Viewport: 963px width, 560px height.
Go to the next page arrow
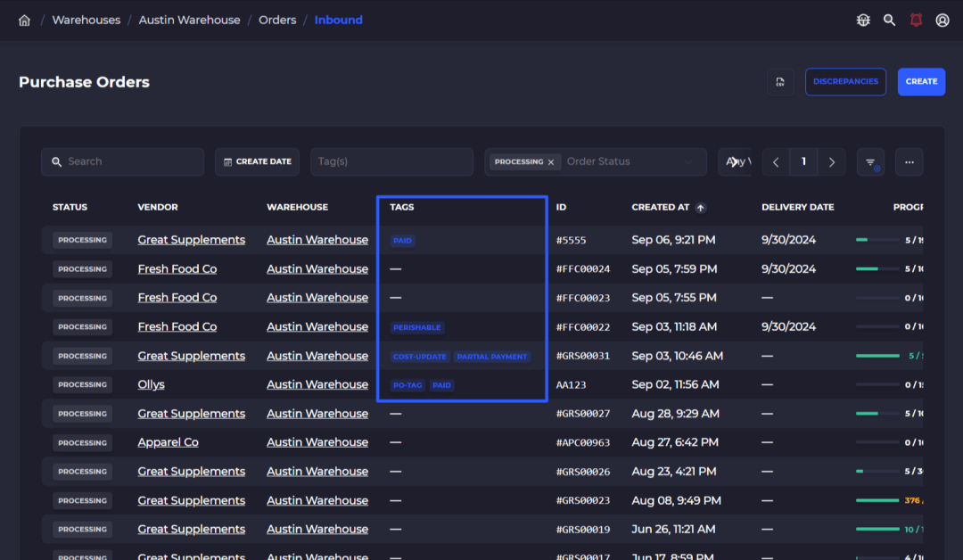tap(832, 162)
